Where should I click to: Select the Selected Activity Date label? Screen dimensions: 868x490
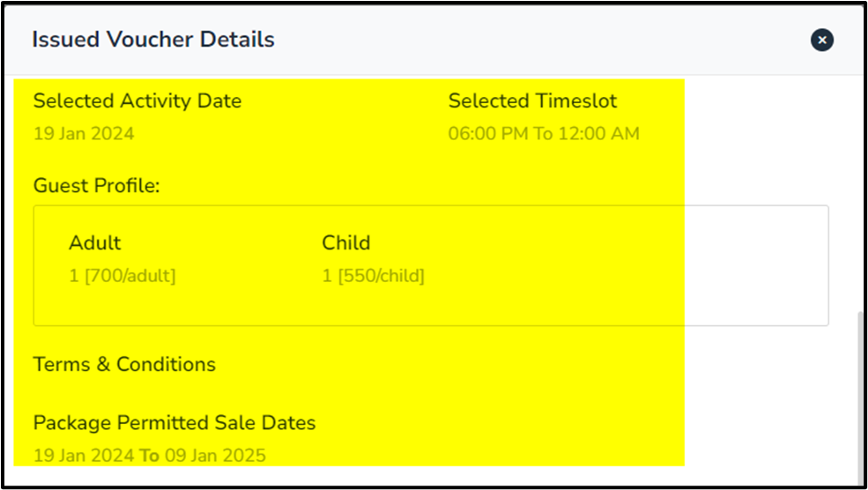137,101
